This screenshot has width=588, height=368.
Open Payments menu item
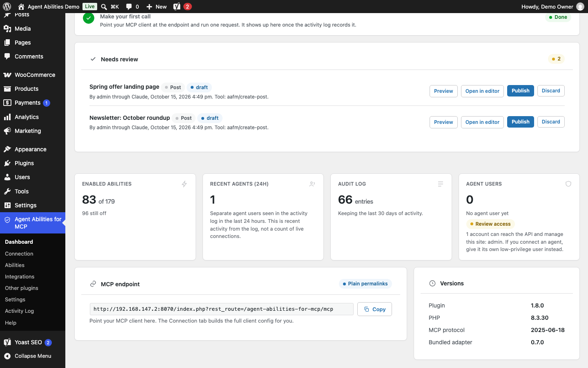pyautogui.click(x=33, y=103)
